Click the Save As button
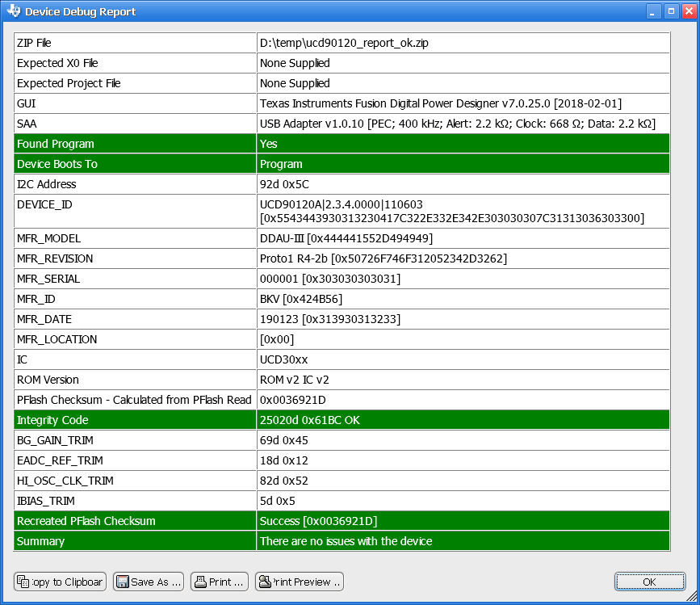The image size is (700, 605). (x=149, y=582)
